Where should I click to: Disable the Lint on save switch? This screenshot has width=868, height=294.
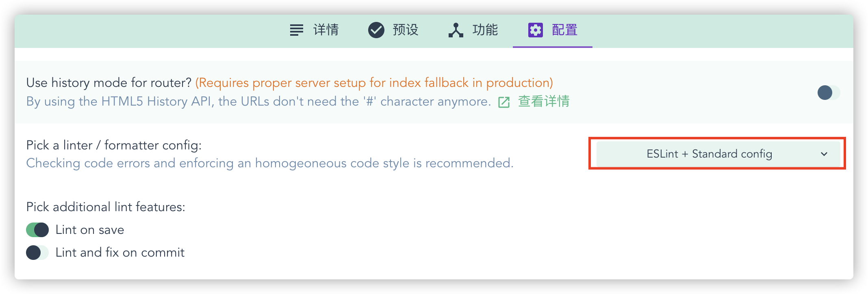click(37, 230)
